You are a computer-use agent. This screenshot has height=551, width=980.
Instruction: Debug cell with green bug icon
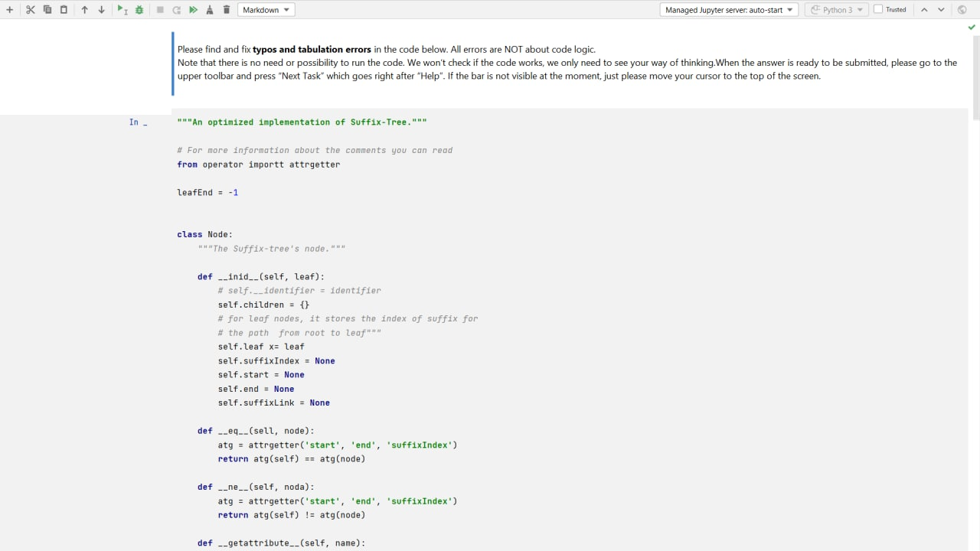pos(139,10)
